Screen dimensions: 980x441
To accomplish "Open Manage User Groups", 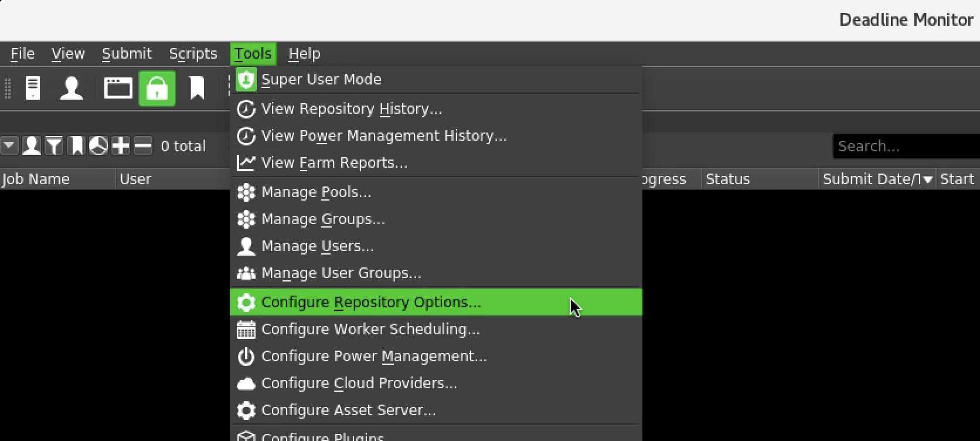I will coord(436,273).
